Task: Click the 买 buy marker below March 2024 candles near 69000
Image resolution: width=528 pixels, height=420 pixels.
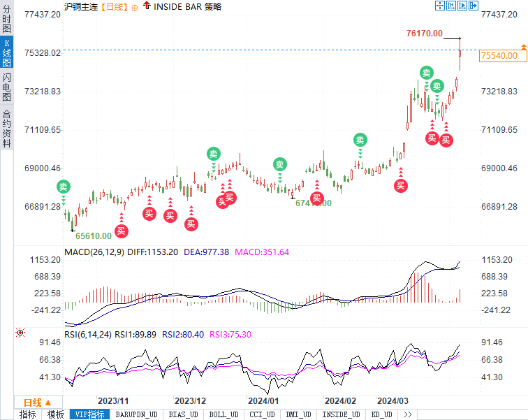Action: click(401, 186)
